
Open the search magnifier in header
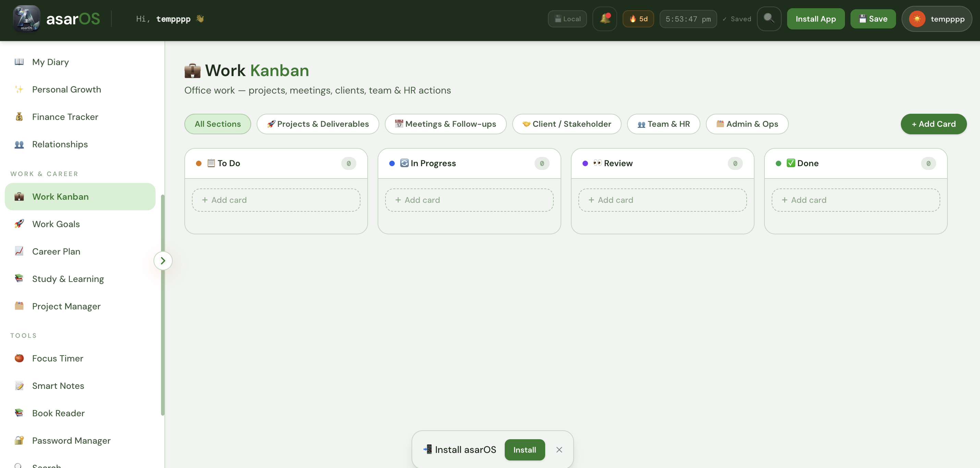click(x=769, y=19)
